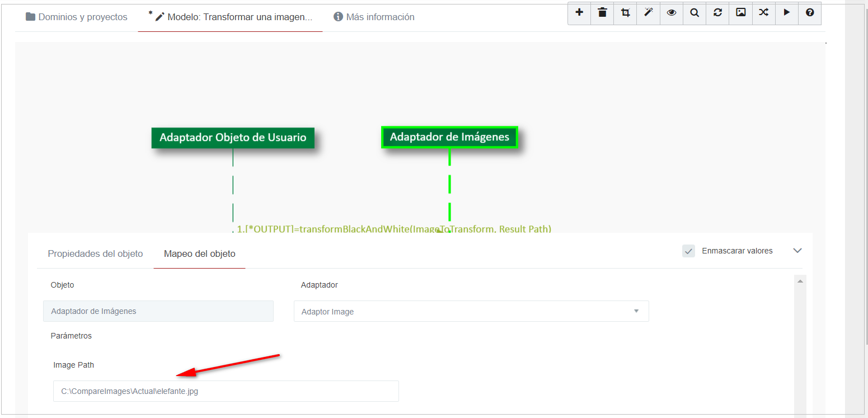
Task: Toggle the eye visibility icon
Action: pyautogui.click(x=672, y=13)
